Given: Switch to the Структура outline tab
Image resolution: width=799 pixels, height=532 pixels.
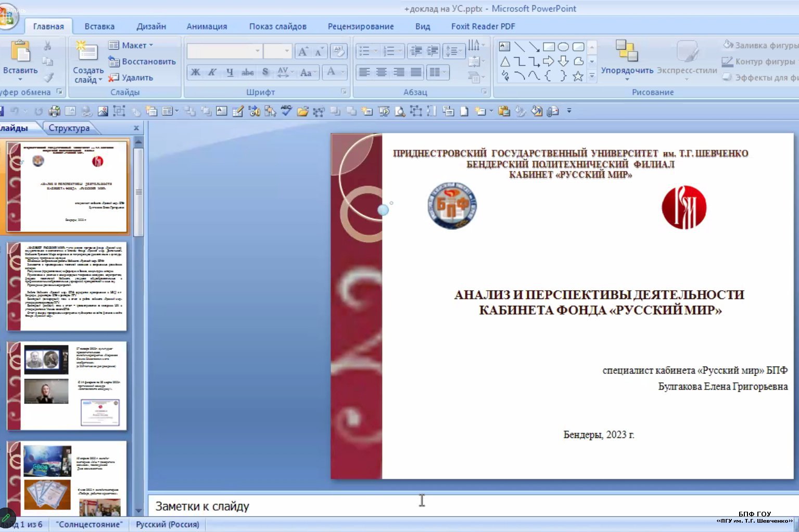Looking at the screenshot, I should (69, 128).
